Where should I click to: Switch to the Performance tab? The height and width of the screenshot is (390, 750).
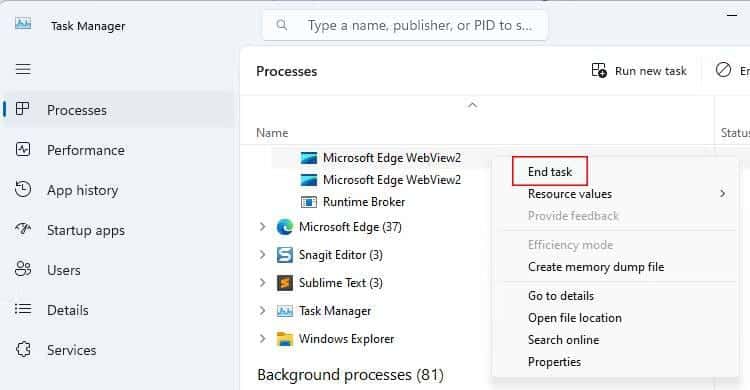86,150
